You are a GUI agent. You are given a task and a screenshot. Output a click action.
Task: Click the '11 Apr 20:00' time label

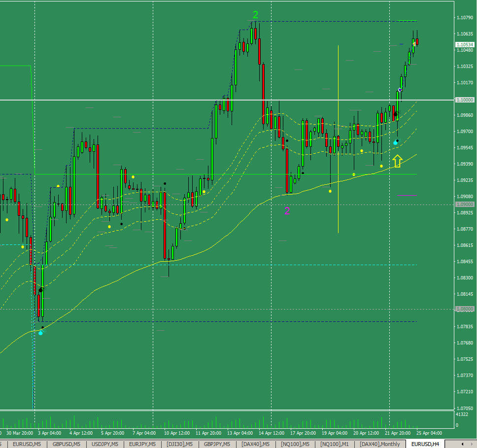208,433
